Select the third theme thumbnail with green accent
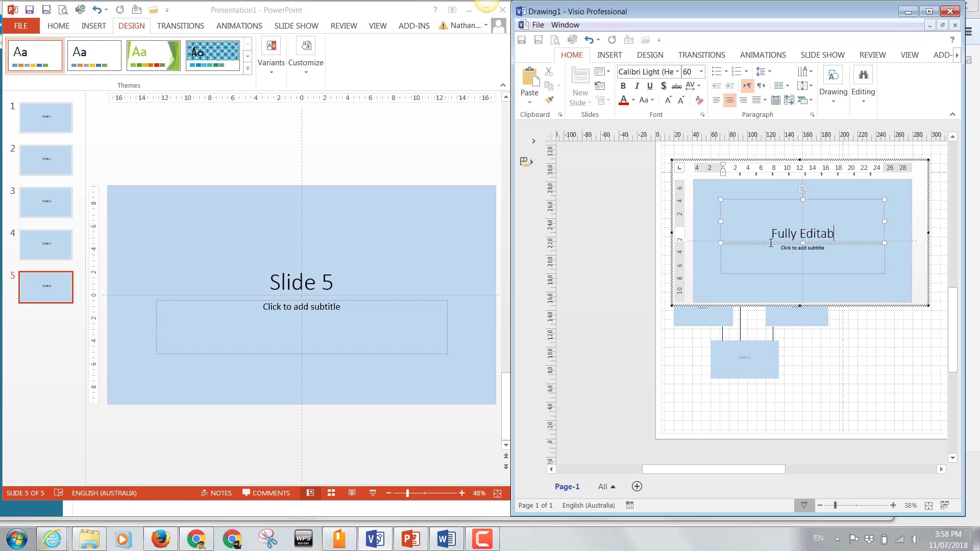Viewport: 980px width, 551px height. [154, 55]
